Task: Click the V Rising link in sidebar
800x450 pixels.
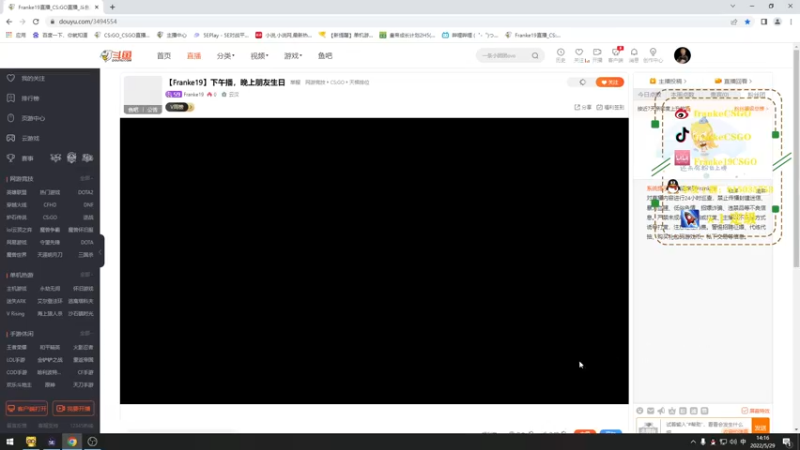Action: click(x=15, y=314)
